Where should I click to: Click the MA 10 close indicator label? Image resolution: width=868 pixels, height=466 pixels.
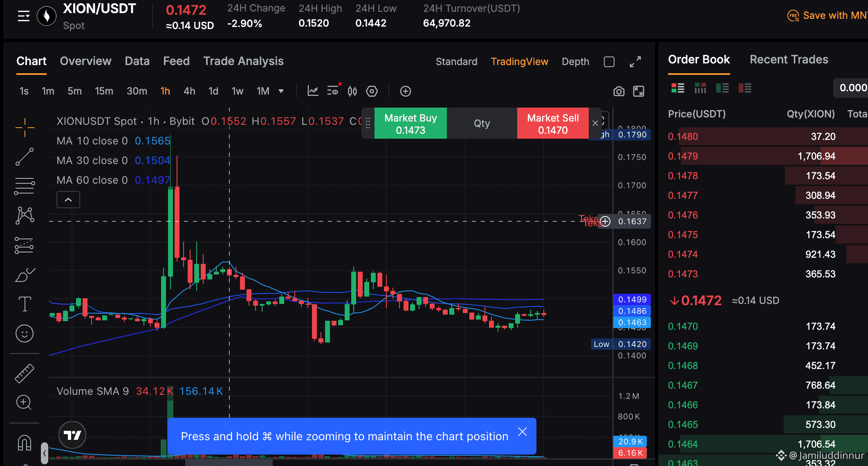click(92, 141)
